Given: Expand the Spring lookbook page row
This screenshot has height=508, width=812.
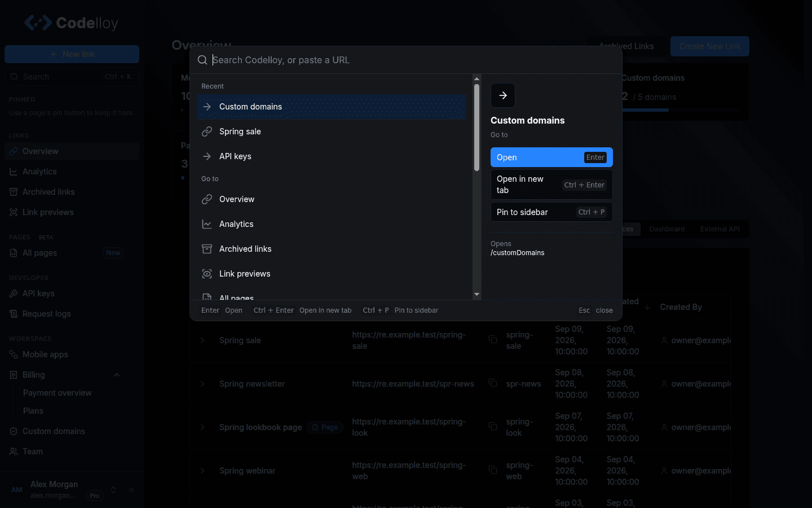Looking at the screenshot, I should (x=202, y=427).
